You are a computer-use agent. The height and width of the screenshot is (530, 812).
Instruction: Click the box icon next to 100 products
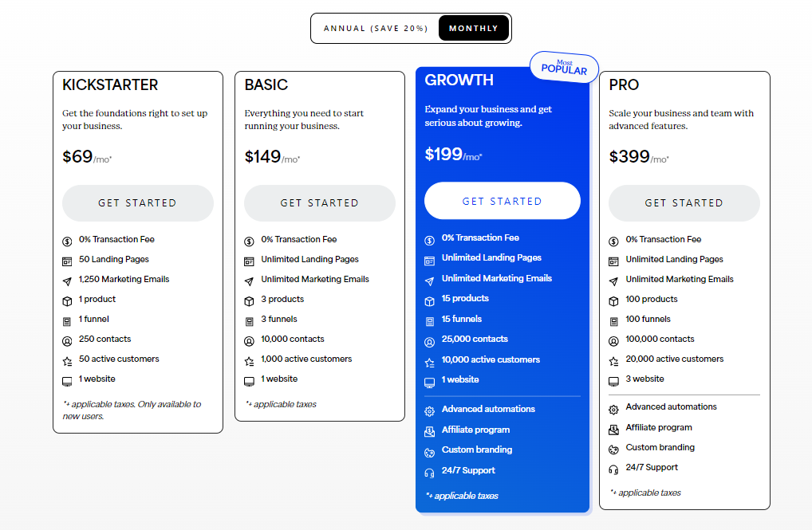coord(613,301)
